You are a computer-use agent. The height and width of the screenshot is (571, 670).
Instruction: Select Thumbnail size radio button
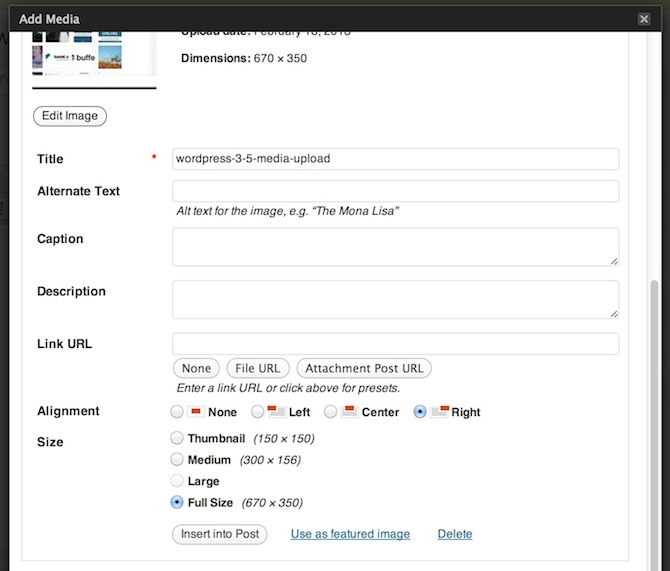tap(178, 438)
